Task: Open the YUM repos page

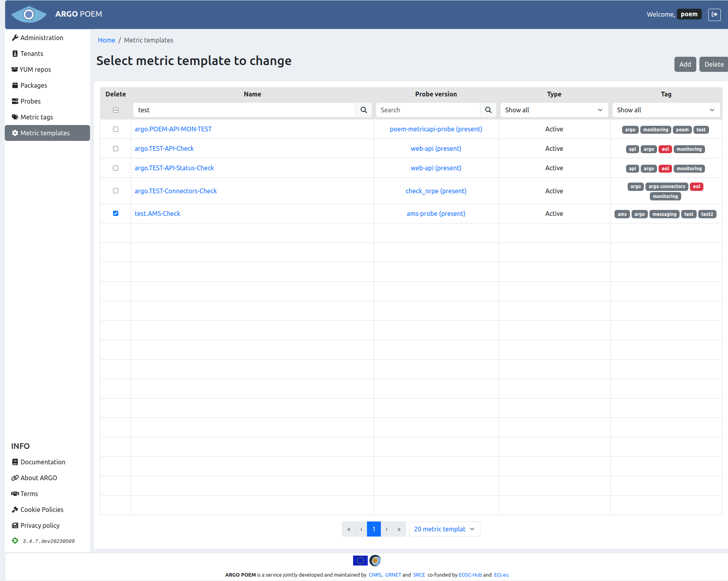Action: (x=35, y=69)
